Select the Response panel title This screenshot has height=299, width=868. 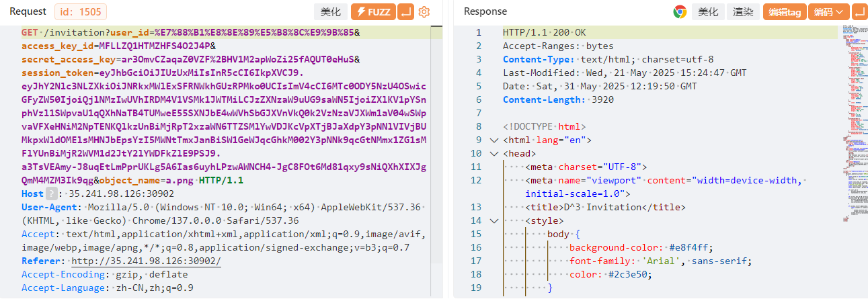coord(485,11)
